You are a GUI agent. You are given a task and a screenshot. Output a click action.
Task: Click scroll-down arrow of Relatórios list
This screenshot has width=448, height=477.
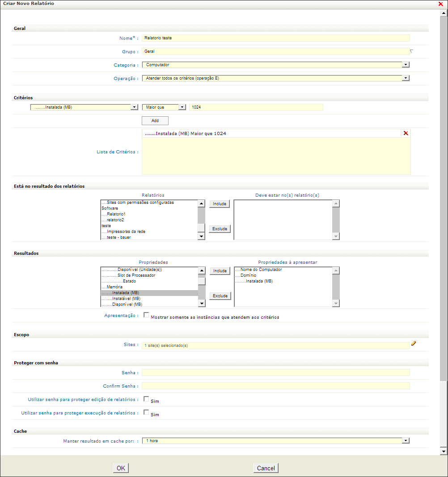coord(201,236)
